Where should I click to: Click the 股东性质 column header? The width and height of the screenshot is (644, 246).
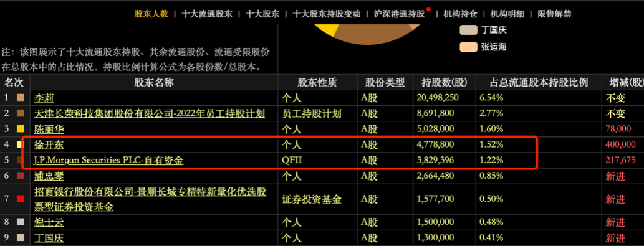click(x=317, y=82)
